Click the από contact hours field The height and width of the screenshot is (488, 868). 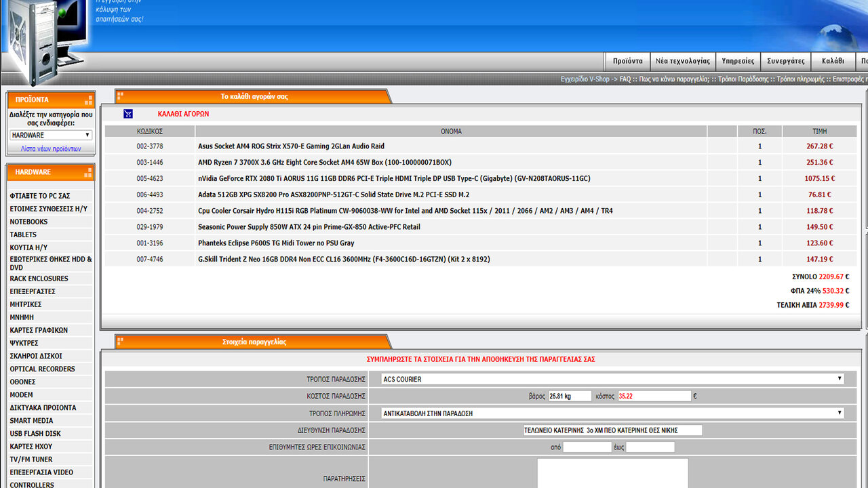tap(587, 447)
